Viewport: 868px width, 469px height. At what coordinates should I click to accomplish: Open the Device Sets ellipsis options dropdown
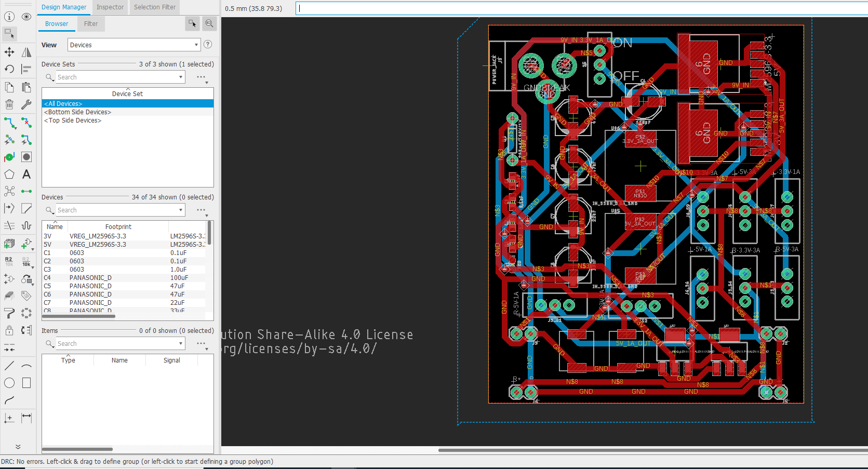tap(202, 77)
